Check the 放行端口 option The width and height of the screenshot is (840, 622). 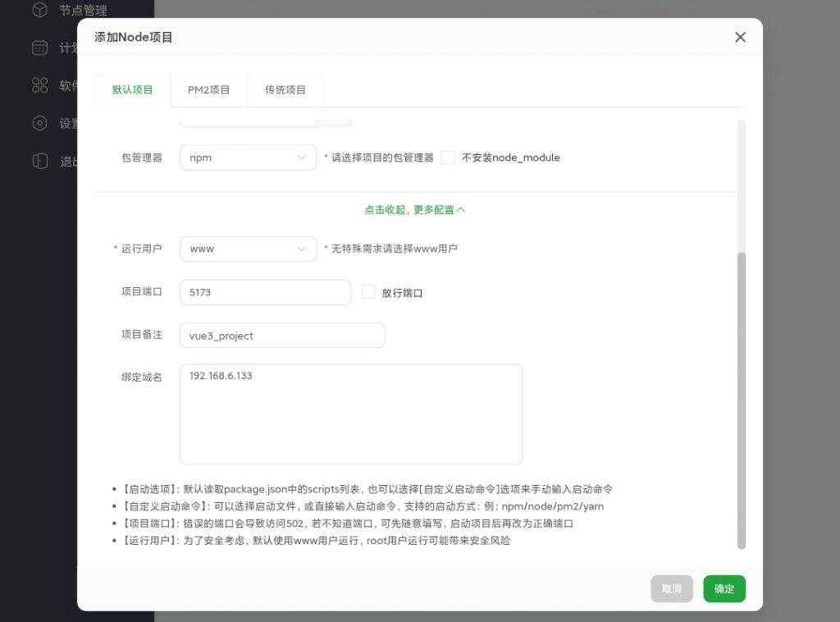click(367, 291)
